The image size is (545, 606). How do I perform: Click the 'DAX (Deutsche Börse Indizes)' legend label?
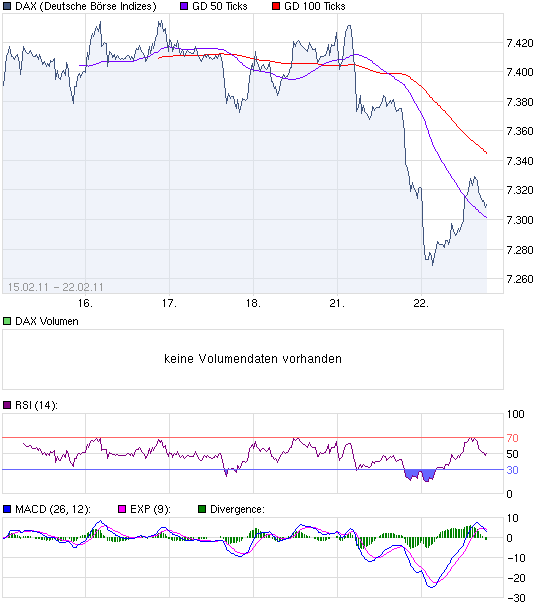point(86,6)
